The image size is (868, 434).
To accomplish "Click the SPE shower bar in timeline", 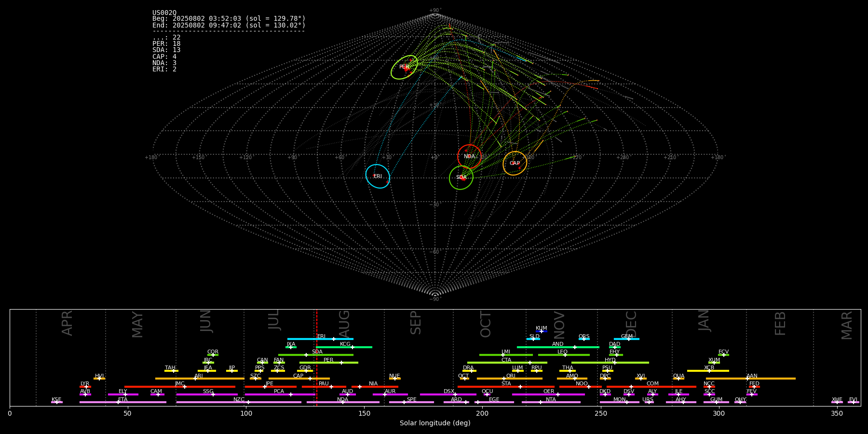I will [411, 402].
